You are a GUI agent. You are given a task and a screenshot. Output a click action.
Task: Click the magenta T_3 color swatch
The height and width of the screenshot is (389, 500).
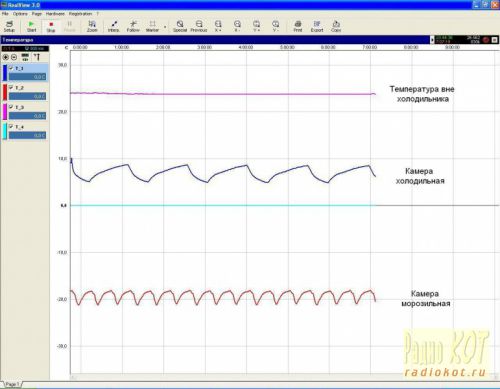point(5,111)
